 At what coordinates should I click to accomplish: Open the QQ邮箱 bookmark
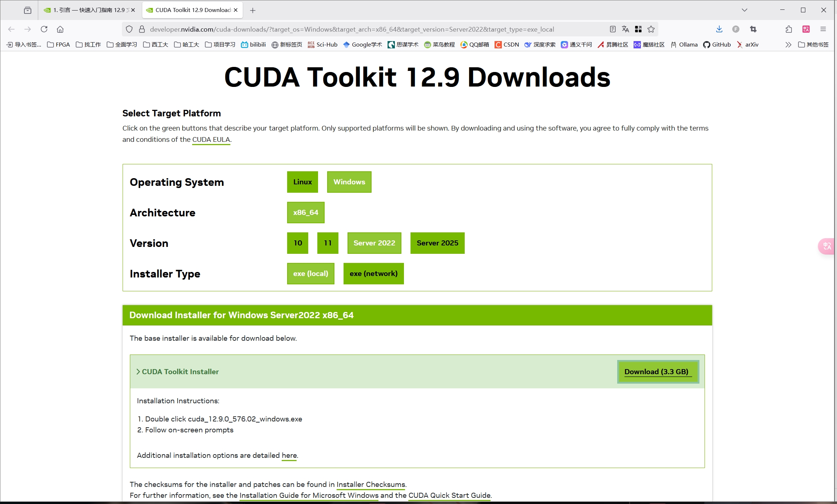[x=475, y=45]
